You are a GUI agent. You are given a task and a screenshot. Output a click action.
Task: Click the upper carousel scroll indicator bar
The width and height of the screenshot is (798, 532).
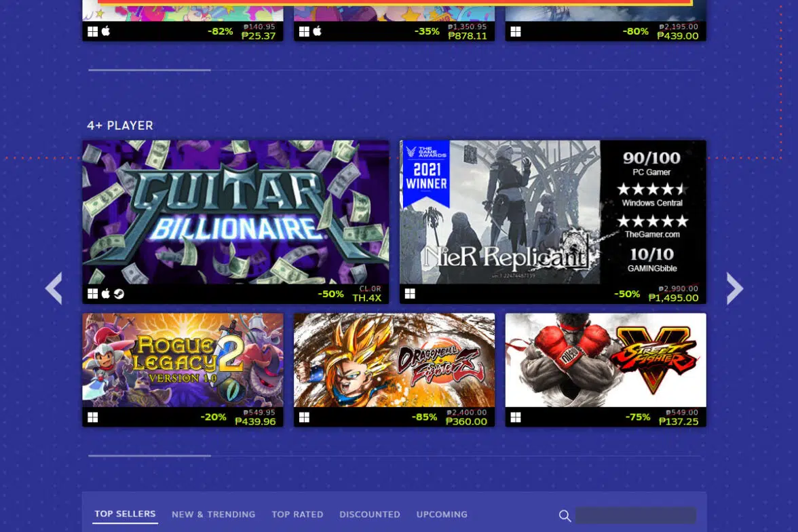(x=149, y=70)
